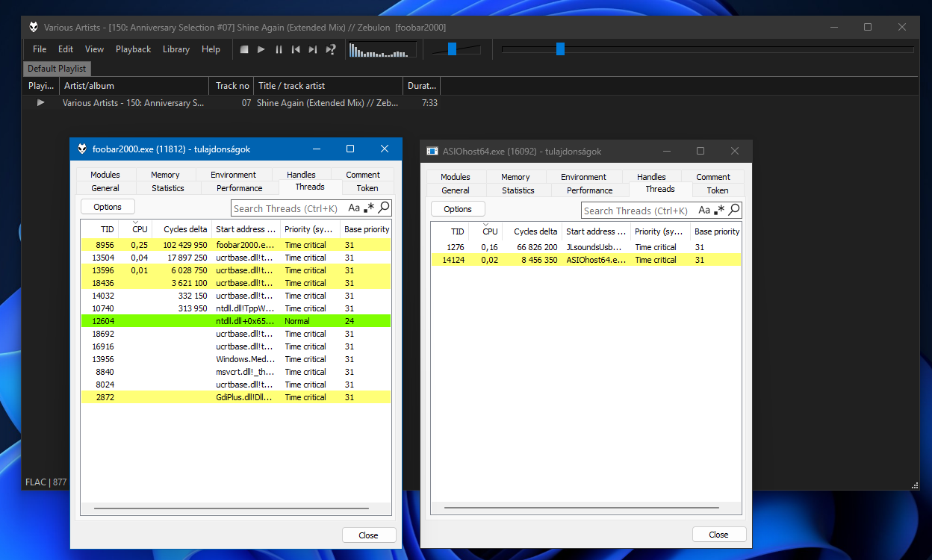932x560 pixels.
Task: Sort playlist by Track no column
Action: (x=232, y=86)
